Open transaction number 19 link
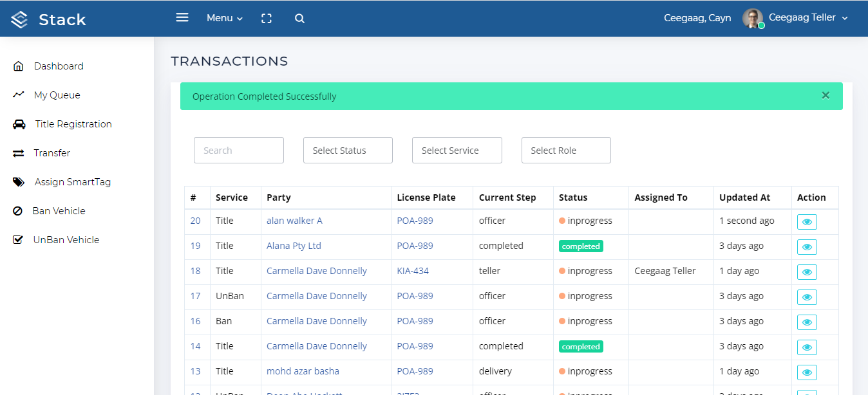 (x=195, y=246)
